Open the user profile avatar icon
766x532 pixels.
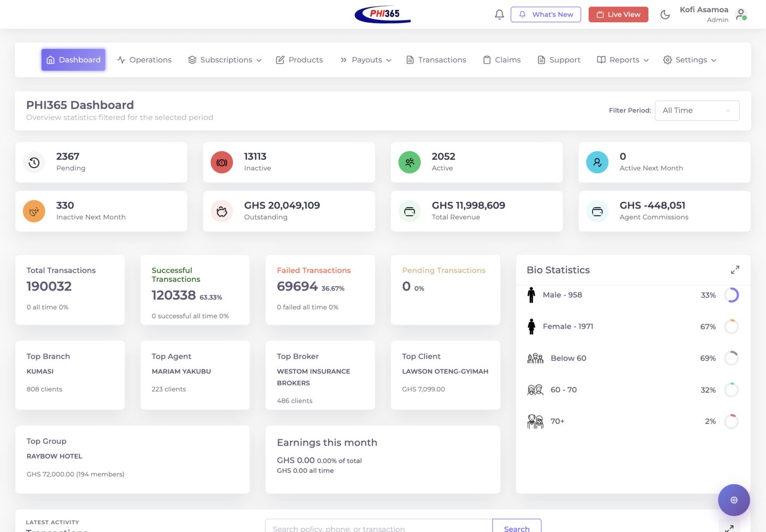(x=741, y=14)
